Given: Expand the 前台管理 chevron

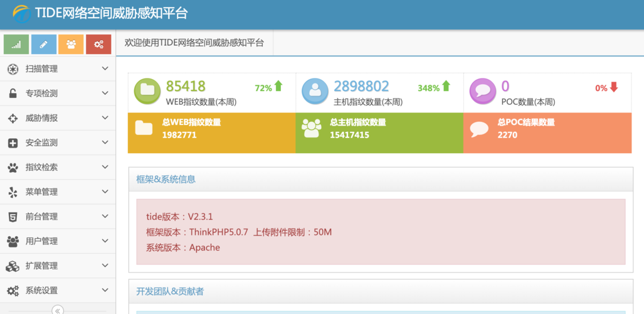Looking at the screenshot, I should [x=105, y=216].
